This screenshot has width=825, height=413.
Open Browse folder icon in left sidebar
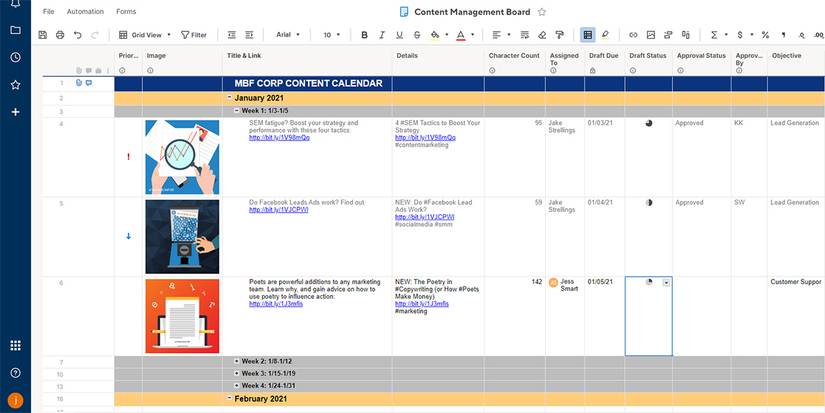coord(15,30)
